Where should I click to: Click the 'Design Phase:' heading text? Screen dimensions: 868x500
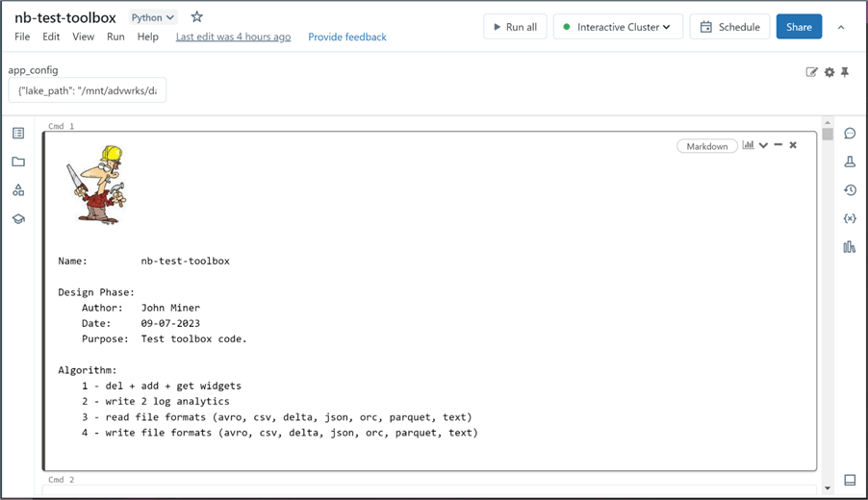tap(96, 292)
